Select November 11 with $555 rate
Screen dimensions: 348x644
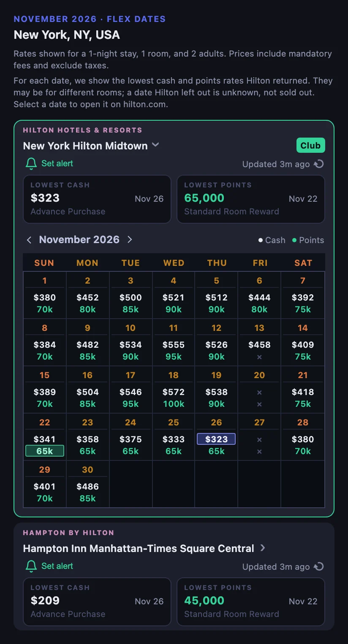click(174, 342)
